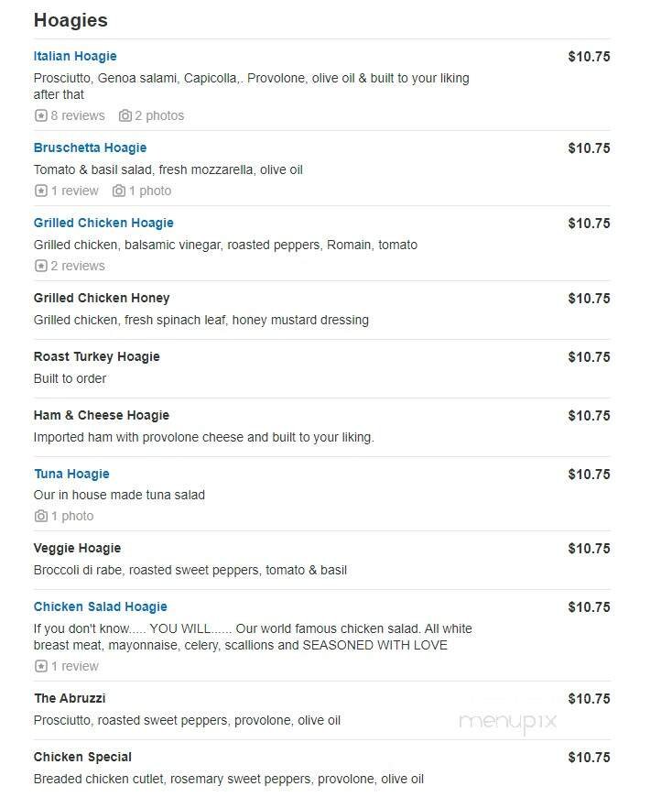View the 1 photo of Tuna Hoagie
This screenshot has height=797, width=672.
pyautogui.click(x=72, y=516)
